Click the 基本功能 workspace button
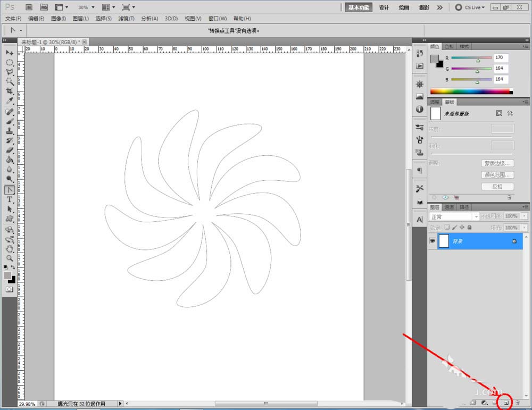Screen dimensions: 532x410 coord(359,7)
